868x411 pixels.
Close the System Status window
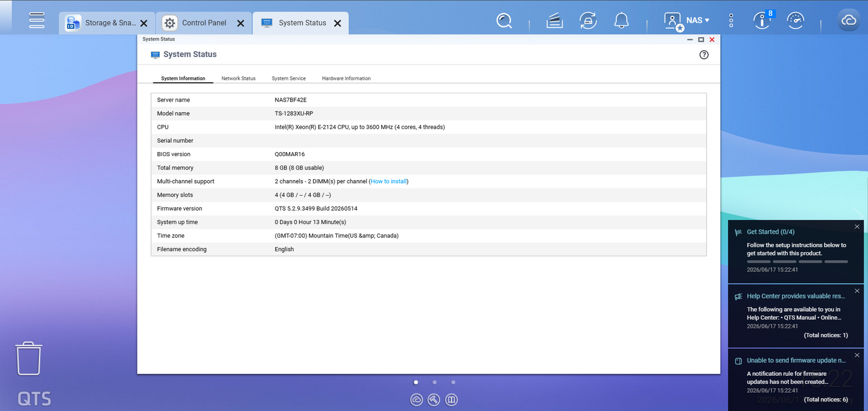point(712,39)
